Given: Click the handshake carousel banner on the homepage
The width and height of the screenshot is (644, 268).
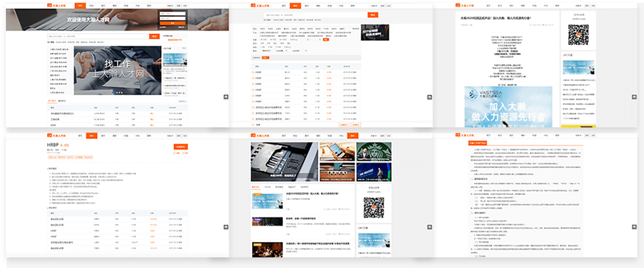Looking at the screenshot, I should pos(118,70).
